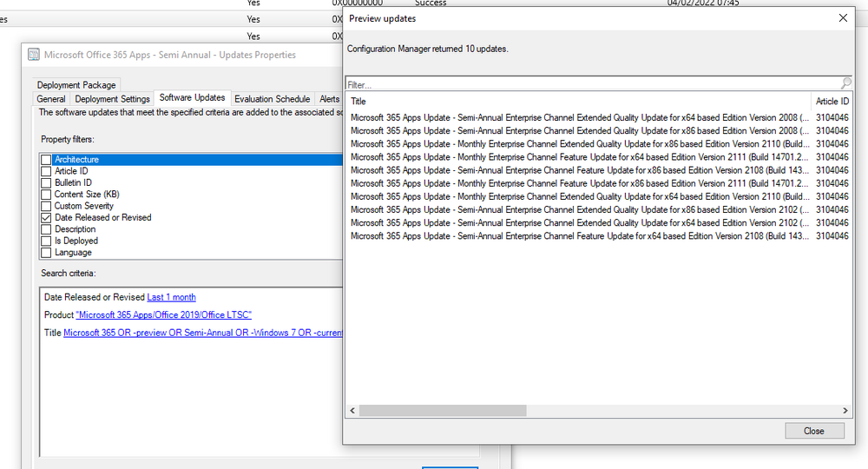Viewport: 868px width, 469px height.
Task: Toggle the Custom Severity checkbox
Action: pos(46,206)
